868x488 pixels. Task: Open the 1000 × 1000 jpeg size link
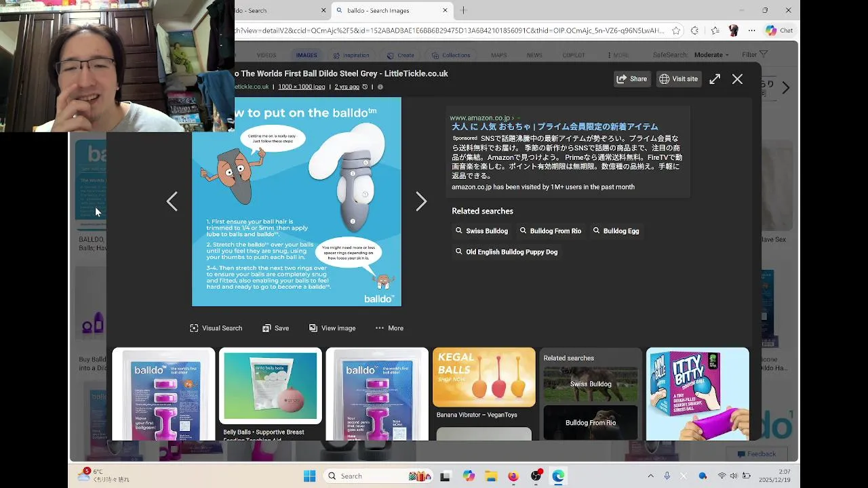(x=301, y=87)
